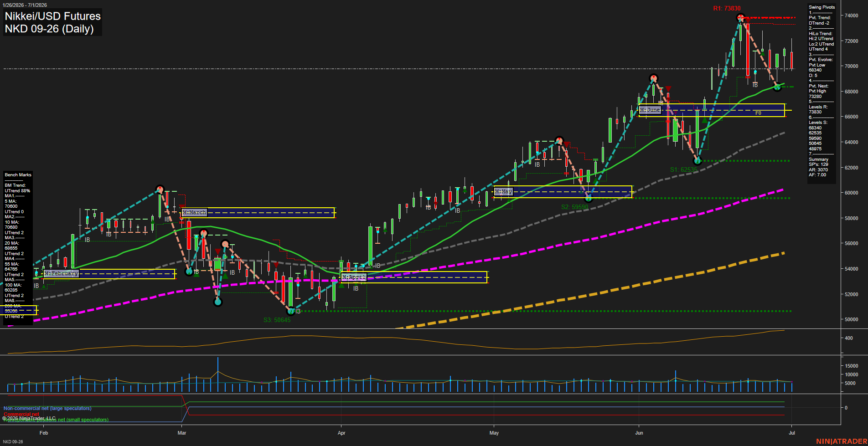This screenshot has height=446, width=868.
Task: Click the Bench Marks panel heading
Action: coord(18,175)
